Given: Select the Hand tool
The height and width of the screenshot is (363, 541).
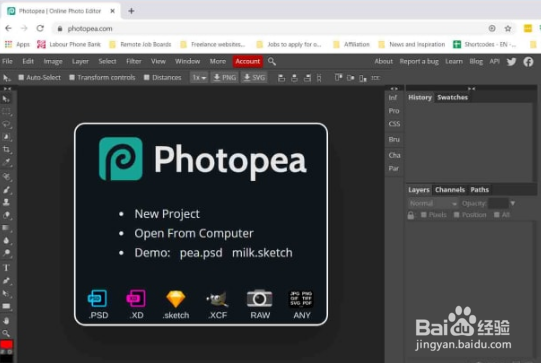Looking at the screenshot, I should pyautogui.click(x=6, y=321).
